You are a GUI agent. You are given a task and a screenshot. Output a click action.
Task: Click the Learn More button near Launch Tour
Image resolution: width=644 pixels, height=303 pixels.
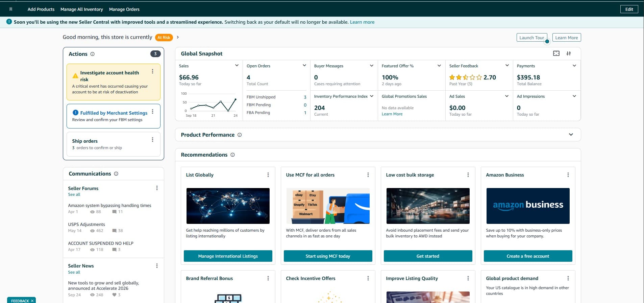(567, 38)
